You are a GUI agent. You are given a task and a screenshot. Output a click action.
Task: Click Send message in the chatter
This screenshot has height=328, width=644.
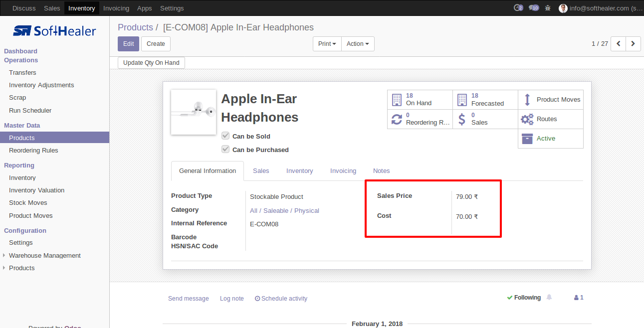click(x=189, y=299)
